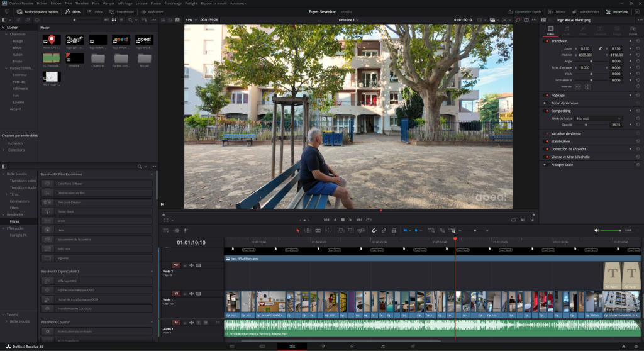Toggle loop playback in the viewer
Screen dimensions: 644x351
[368, 220]
